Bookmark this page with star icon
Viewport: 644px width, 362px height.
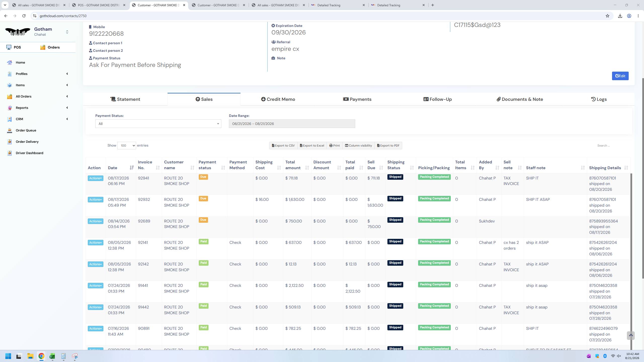[608, 16]
